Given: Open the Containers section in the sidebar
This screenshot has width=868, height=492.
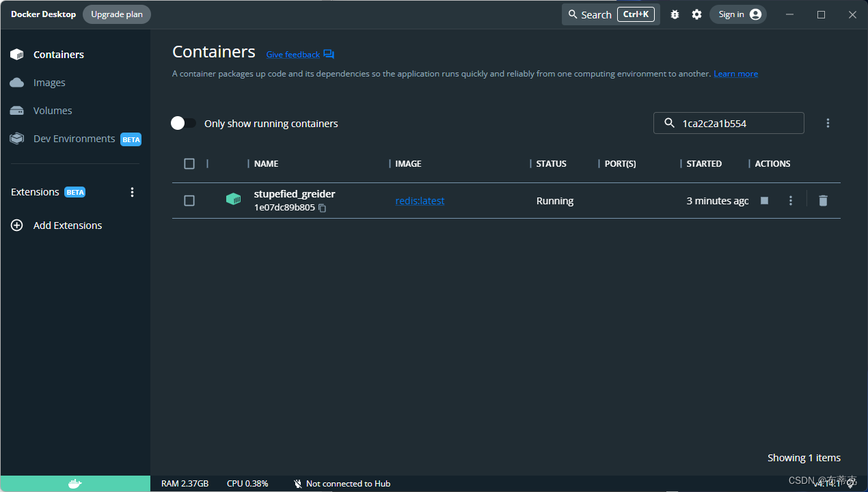Looking at the screenshot, I should (x=58, y=54).
